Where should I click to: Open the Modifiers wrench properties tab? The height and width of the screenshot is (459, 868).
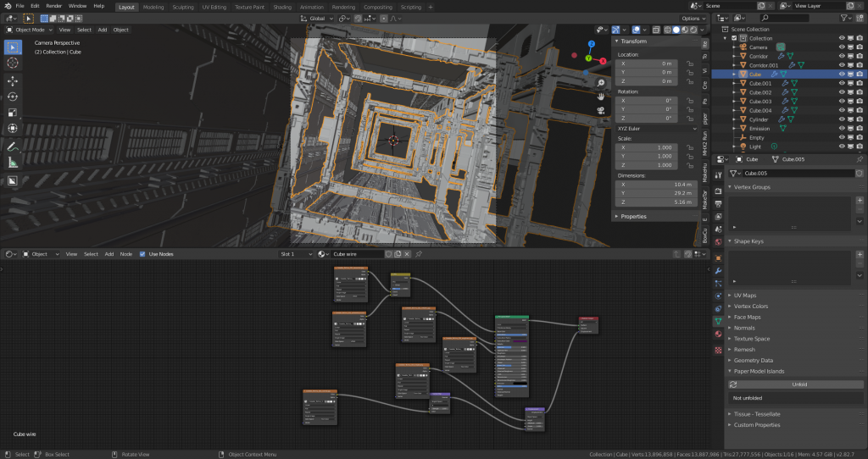click(x=718, y=271)
